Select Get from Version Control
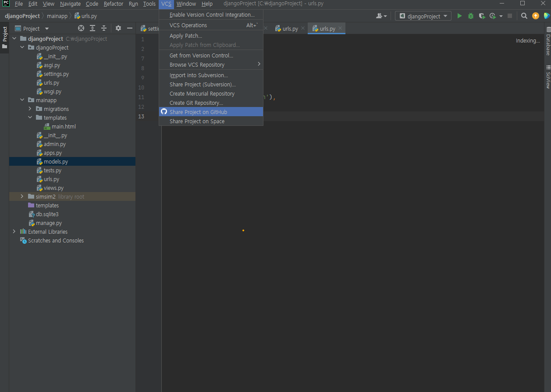551x392 pixels. coord(211,55)
